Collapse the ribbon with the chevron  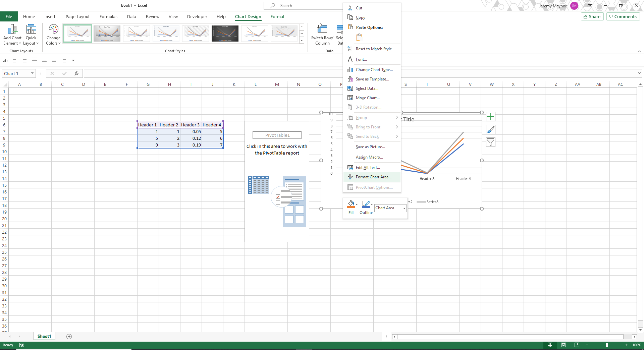639,51
